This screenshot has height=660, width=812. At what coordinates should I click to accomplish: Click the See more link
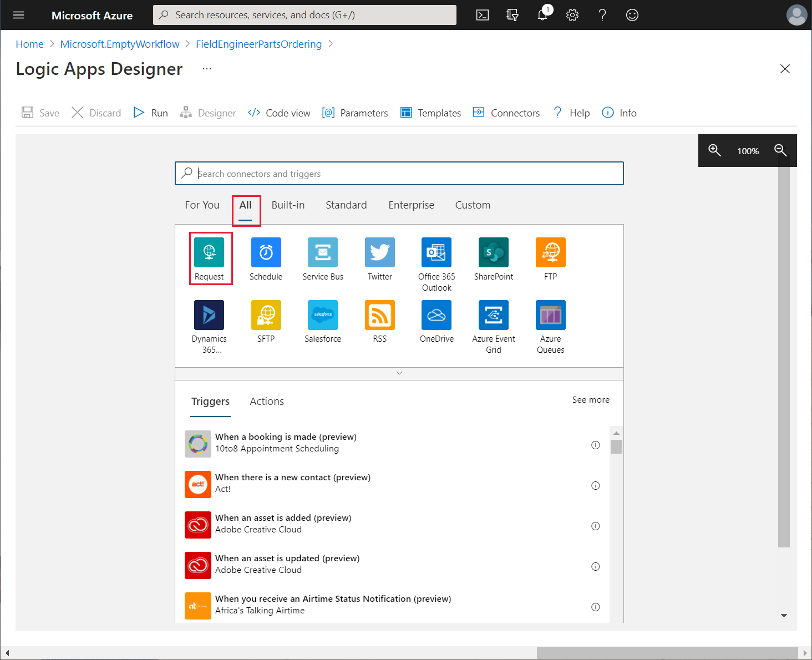[591, 400]
